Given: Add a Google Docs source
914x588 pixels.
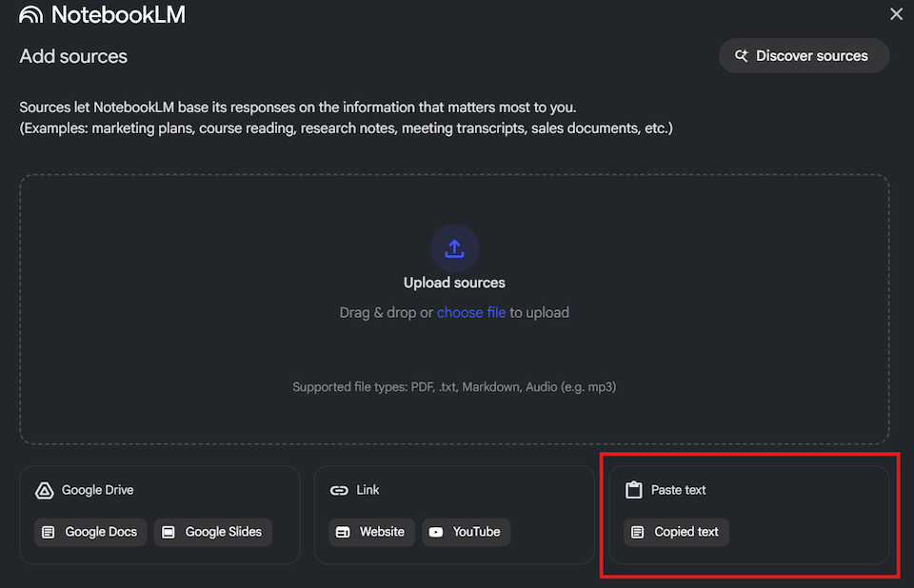Looking at the screenshot, I should pos(90,532).
